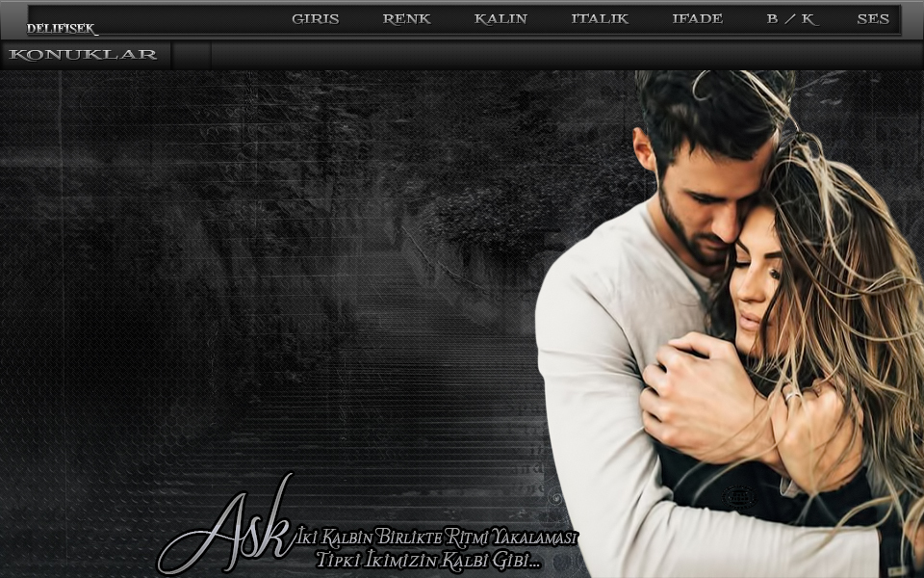Toggle ITALIK italic text formatting
The width and height of the screenshot is (924, 578).
click(x=599, y=19)
